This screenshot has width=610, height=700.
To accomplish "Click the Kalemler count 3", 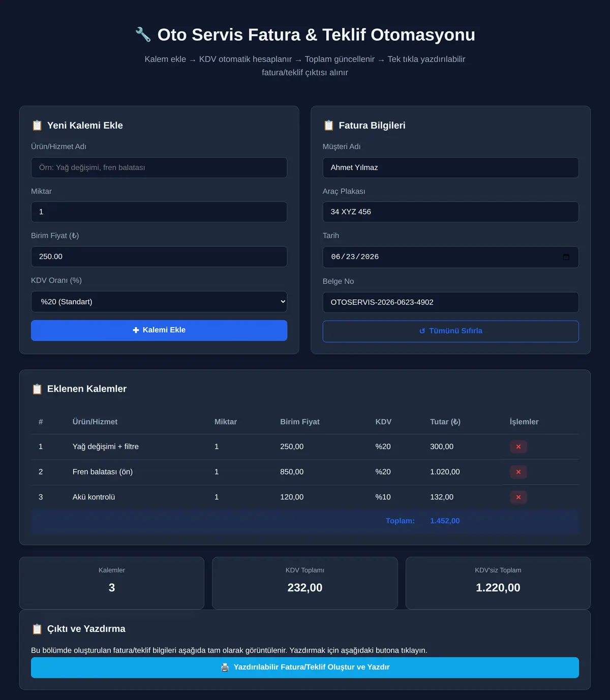I will point(112,588).
